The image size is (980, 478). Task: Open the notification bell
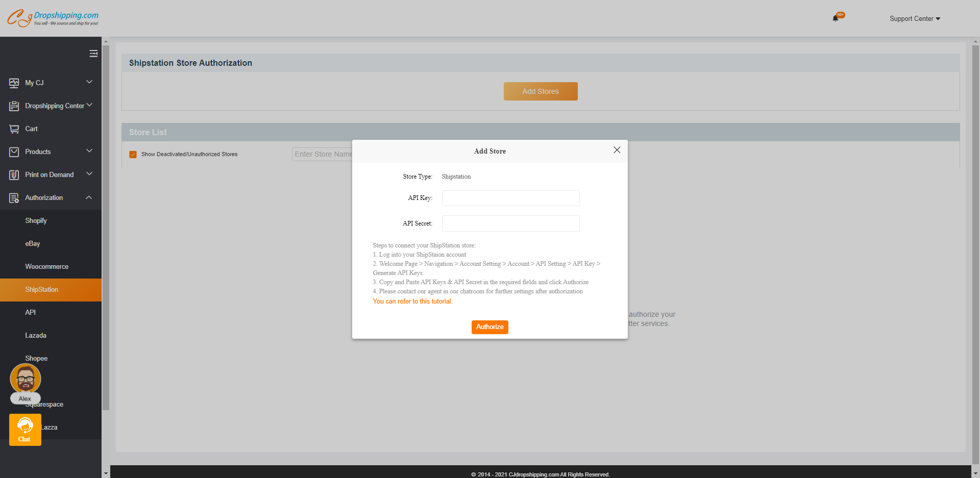click(836, 17)
